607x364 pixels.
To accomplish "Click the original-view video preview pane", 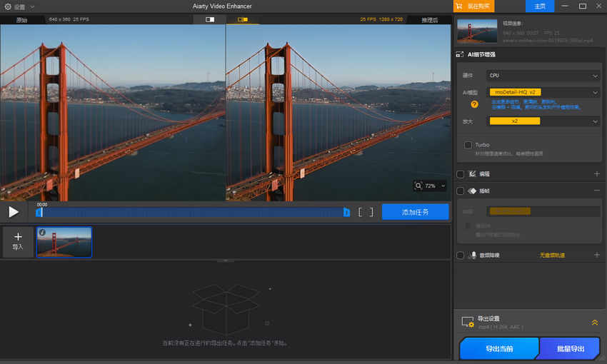I will pos(113,113).
